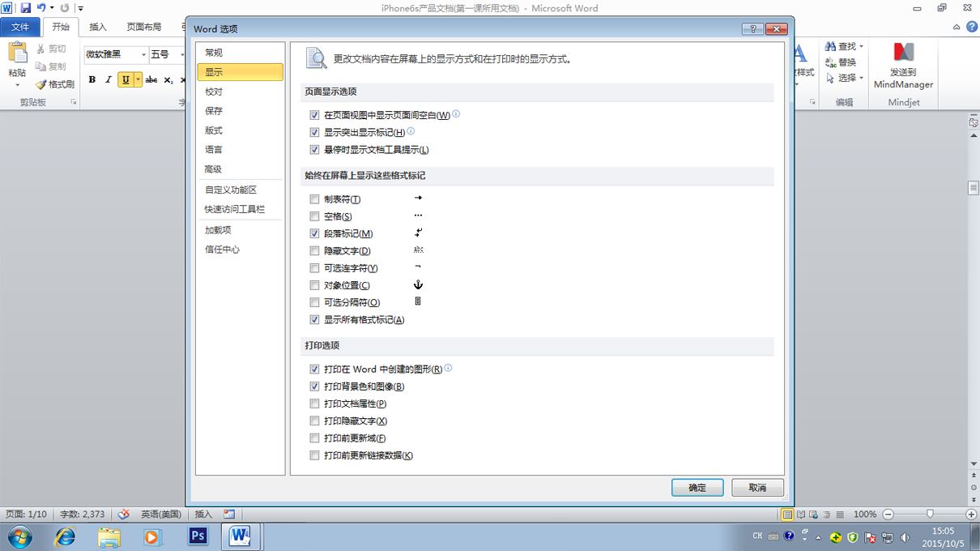Viewport: 980px width, 551px height.
Task: Open the customize quick access toolbar menu
Action: 80,8
